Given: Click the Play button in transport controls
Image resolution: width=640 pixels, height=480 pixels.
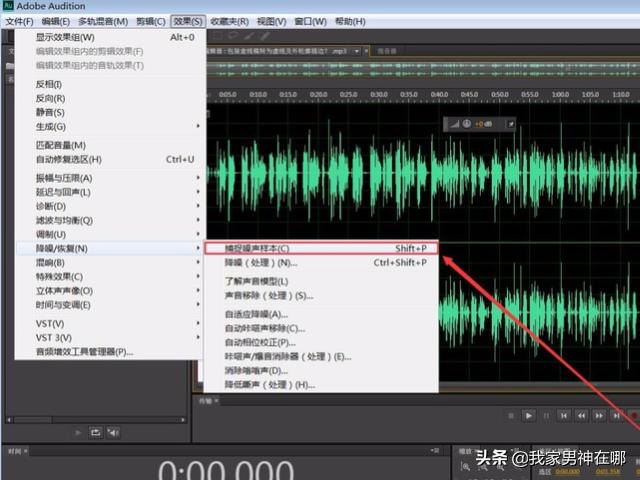Looking at the screenshot, I should click(529, 416).
